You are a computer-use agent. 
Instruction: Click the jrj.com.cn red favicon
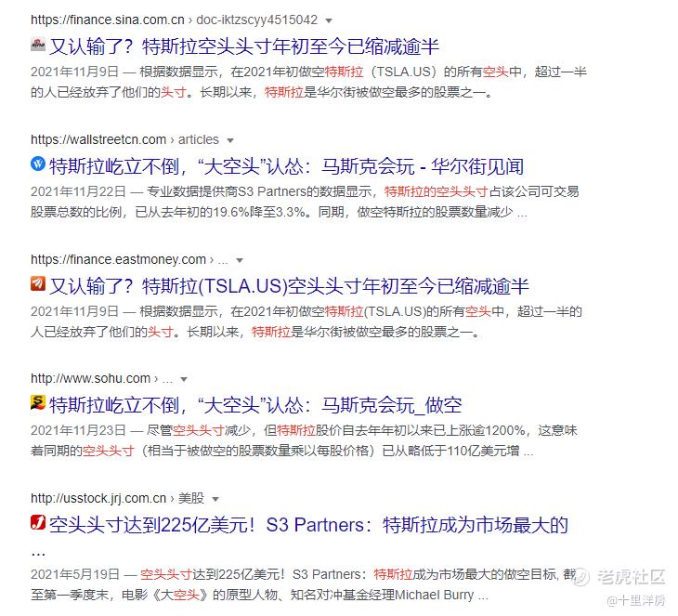click(38, 522)
